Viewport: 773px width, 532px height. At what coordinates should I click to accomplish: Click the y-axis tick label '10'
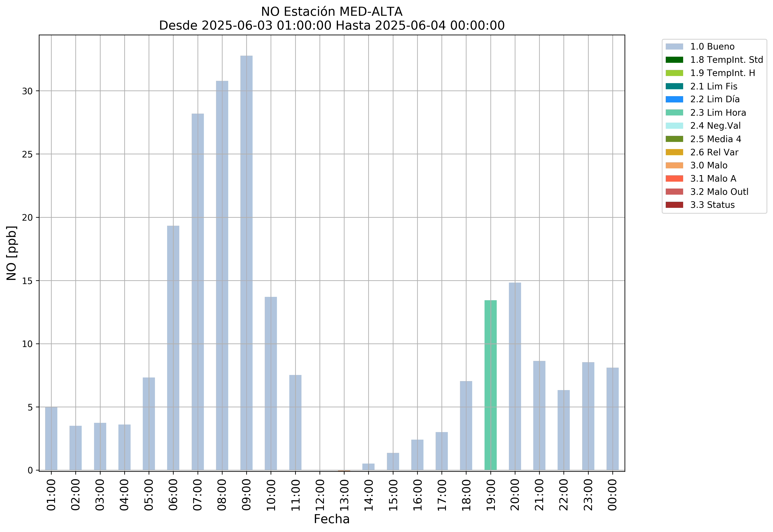click(27, 344)
